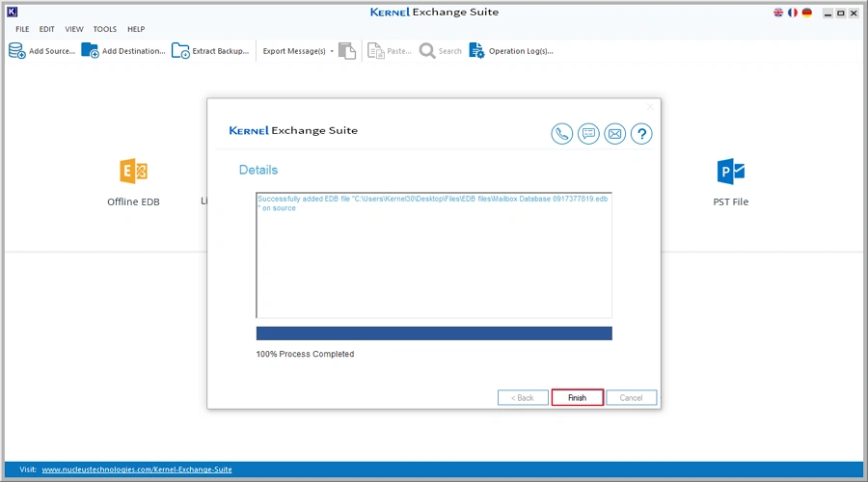Viewport: 868px width, 482px height.
Task: Click the phone contact icon in dialog
Action: [562, 134]
